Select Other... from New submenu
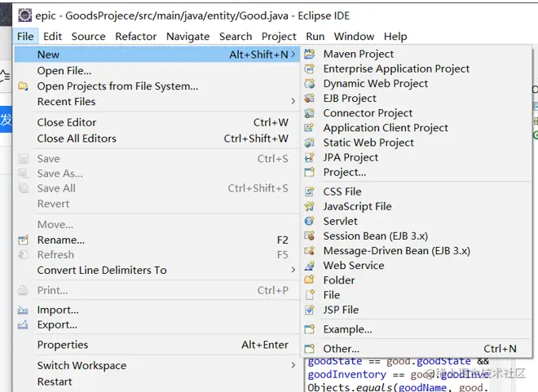Screen dimensions: 538x392 click(x=341, y=349)
